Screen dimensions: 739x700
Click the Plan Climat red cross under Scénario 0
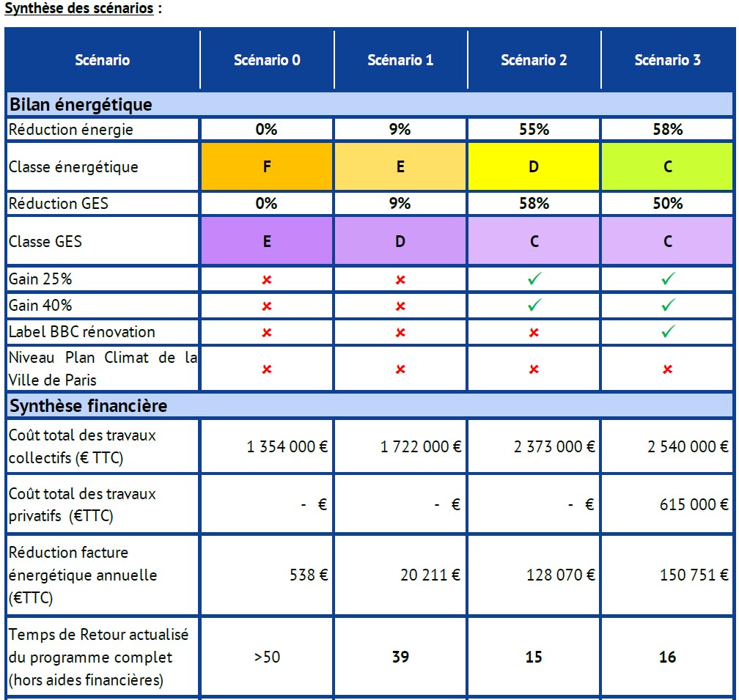click(x=267, y=369)
